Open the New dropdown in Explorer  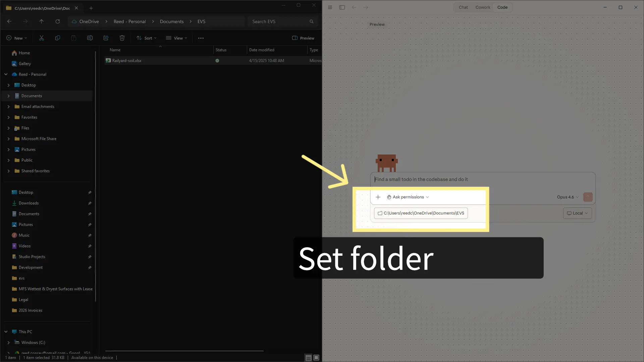17,38
